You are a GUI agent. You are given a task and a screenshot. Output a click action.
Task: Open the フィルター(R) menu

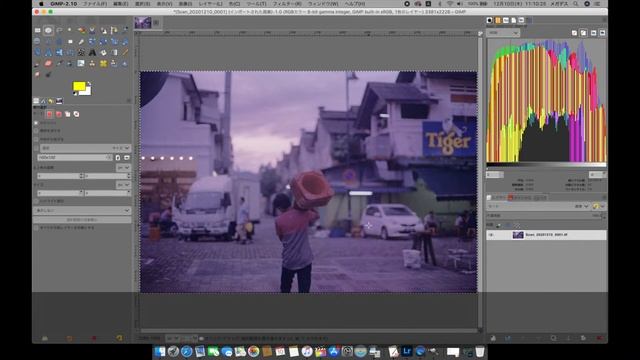(x=287, y=4)
